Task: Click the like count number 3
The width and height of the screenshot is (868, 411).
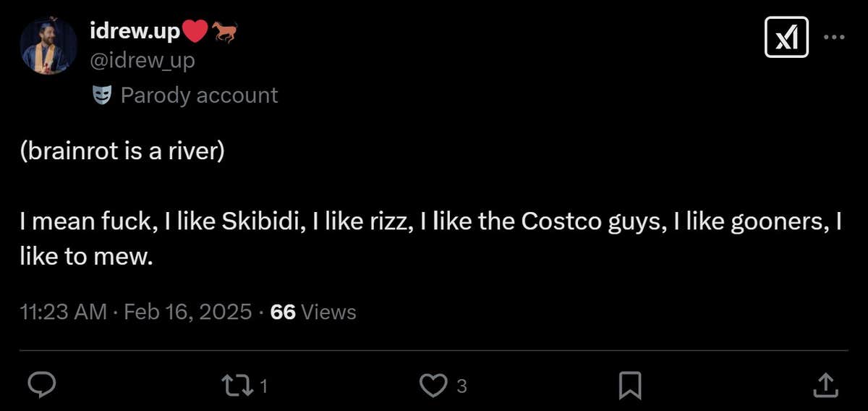Action: tap(461, 386)
